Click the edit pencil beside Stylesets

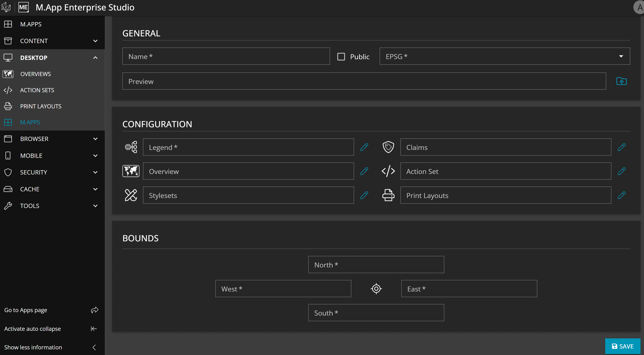click(x=364, y=195)
